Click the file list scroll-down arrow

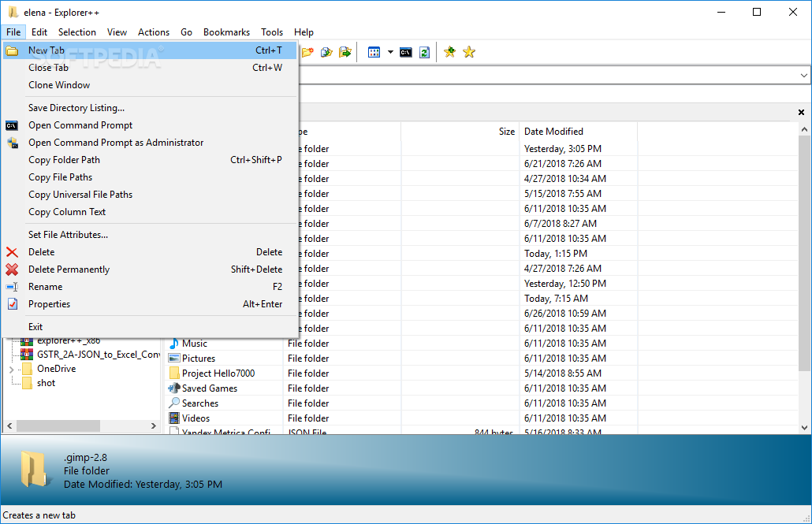click(803, 428)
